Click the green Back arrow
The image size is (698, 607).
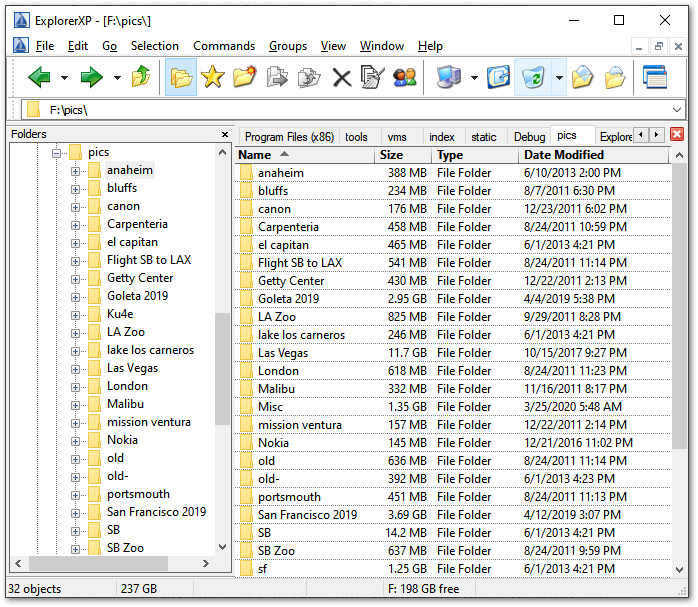coord(39,77)
